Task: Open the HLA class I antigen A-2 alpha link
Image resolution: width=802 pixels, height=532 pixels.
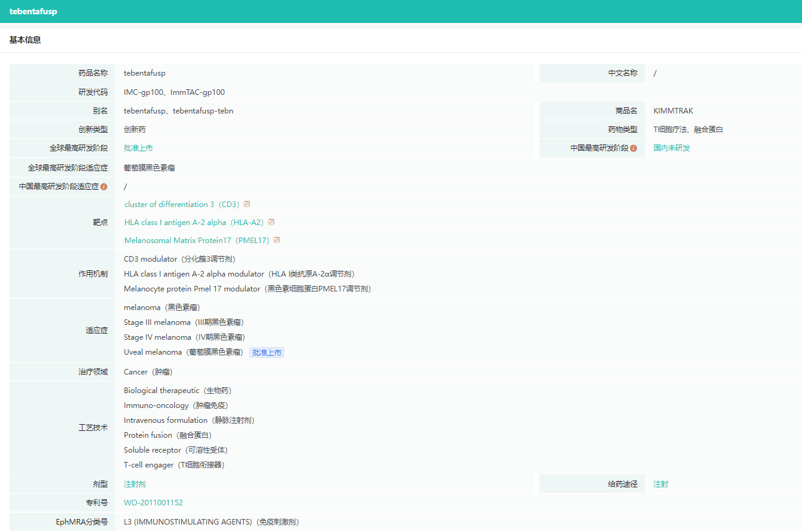Action: coord(194,223)
